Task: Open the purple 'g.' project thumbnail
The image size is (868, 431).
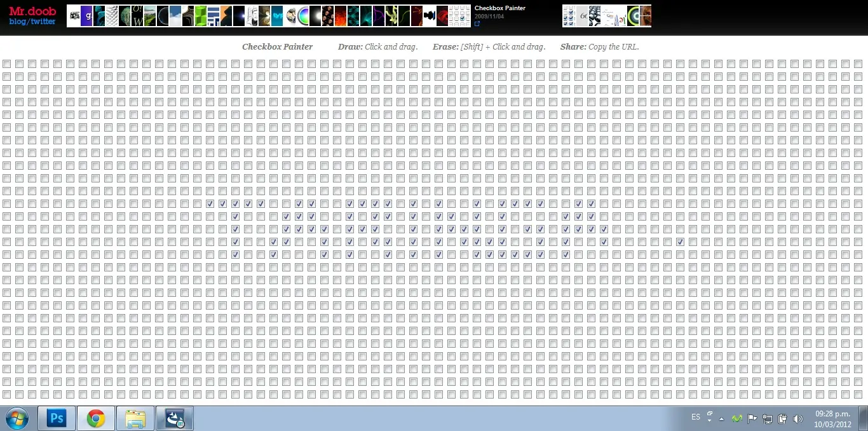Action: point(86,16)
